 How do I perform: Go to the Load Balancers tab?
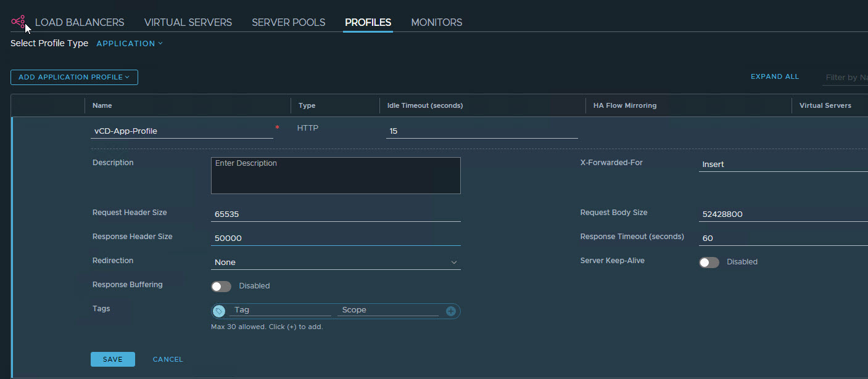(x=80, y=23)
